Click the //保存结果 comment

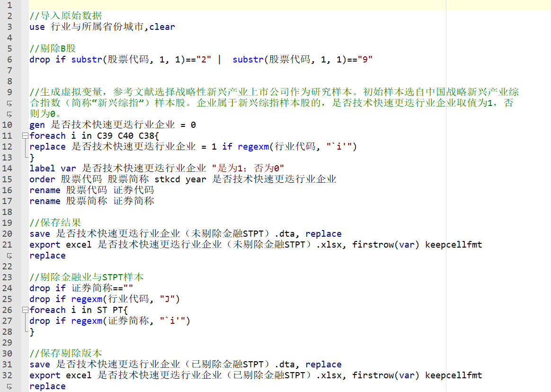click(x=55, y=223)
